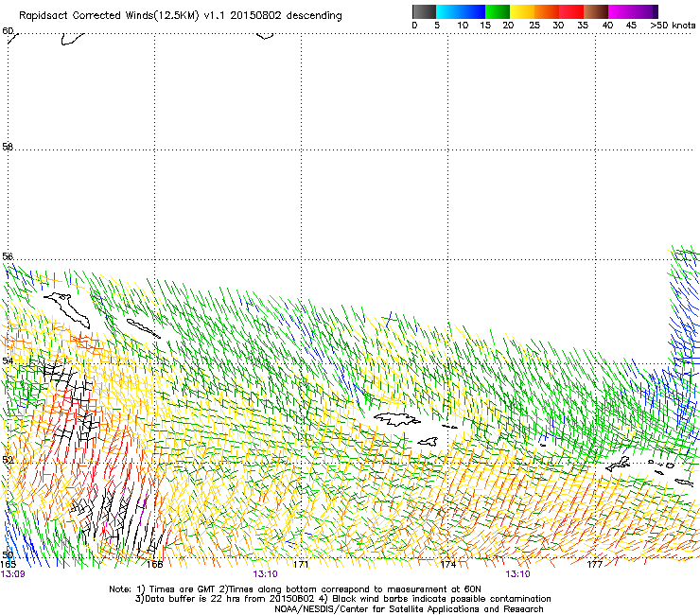This screenshot has width=700, height=615.
Task: Click the '13:10' time label between 174 and 177
Action: pos(517,574)
